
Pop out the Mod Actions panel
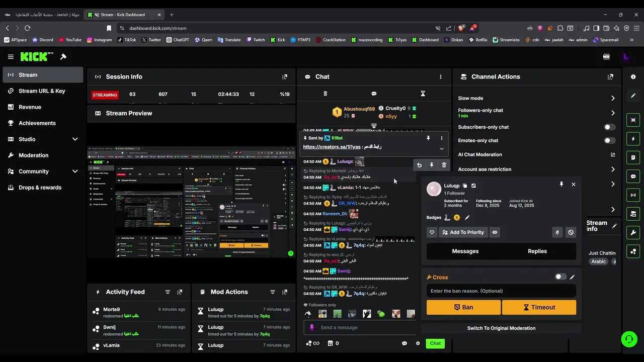[285, 292]
